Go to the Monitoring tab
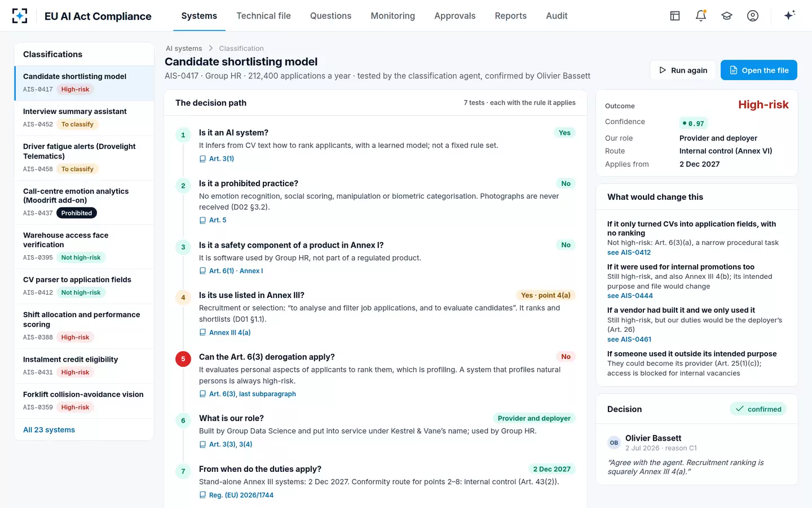Screen dimensions: 812x508 tap(392, 16)
